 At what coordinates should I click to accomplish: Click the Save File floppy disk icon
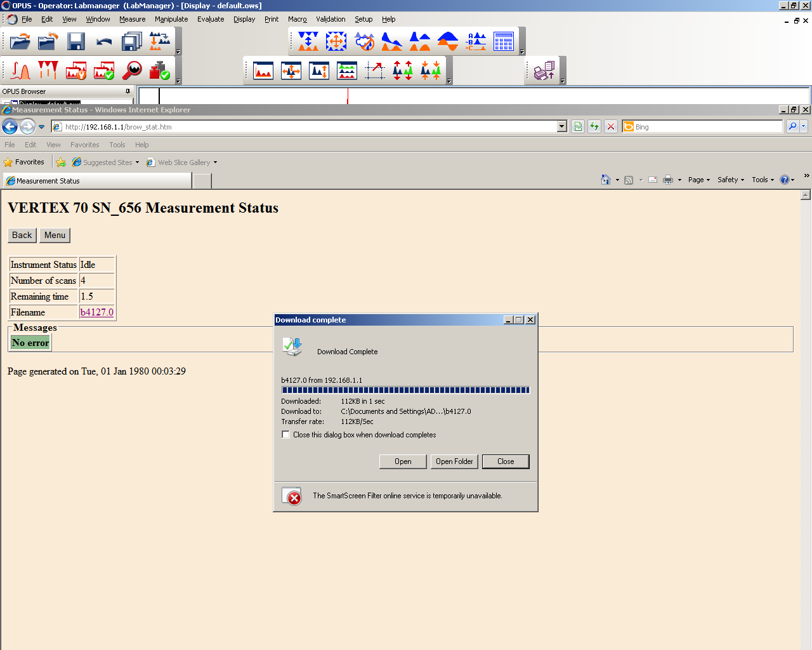tap(76, 42)
